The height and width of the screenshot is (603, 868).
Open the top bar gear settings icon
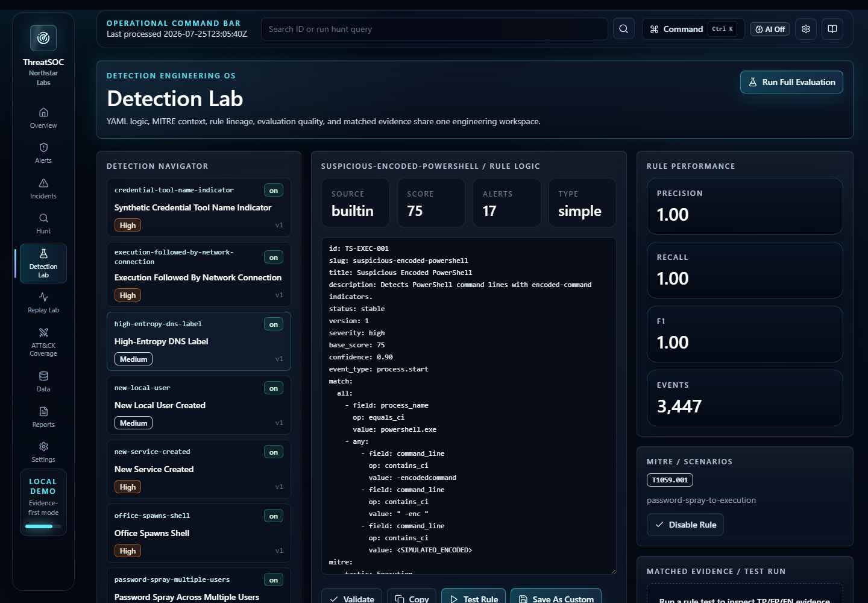click(806, 29)
